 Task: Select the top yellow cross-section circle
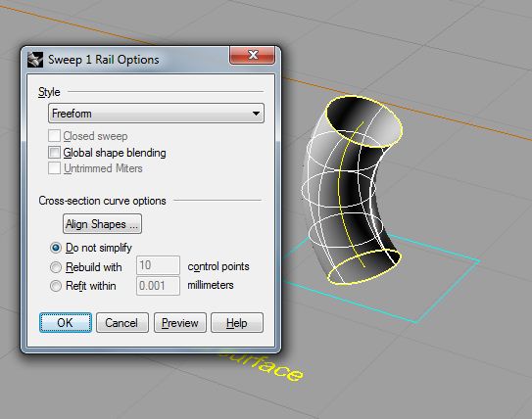364,121
